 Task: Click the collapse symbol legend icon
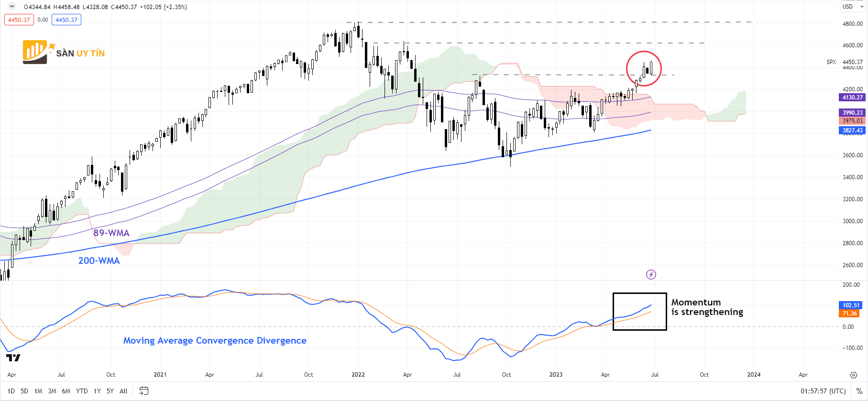pos(12,7)
